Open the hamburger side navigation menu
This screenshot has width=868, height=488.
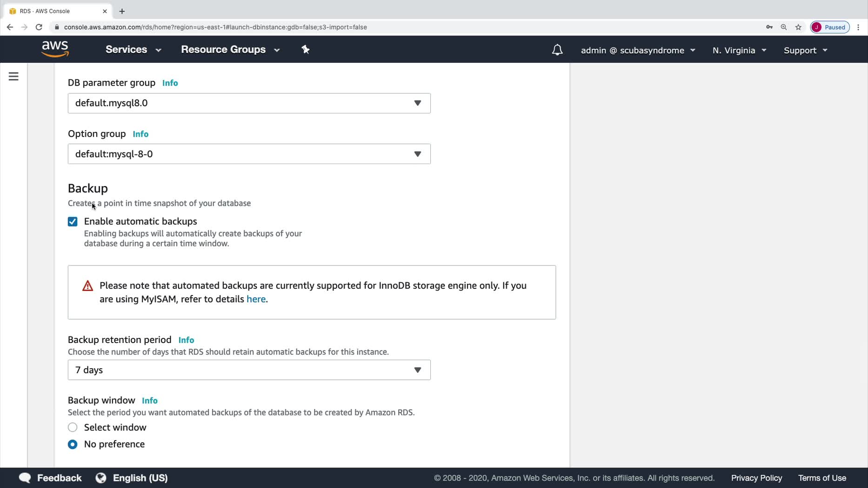pos(13,76)
